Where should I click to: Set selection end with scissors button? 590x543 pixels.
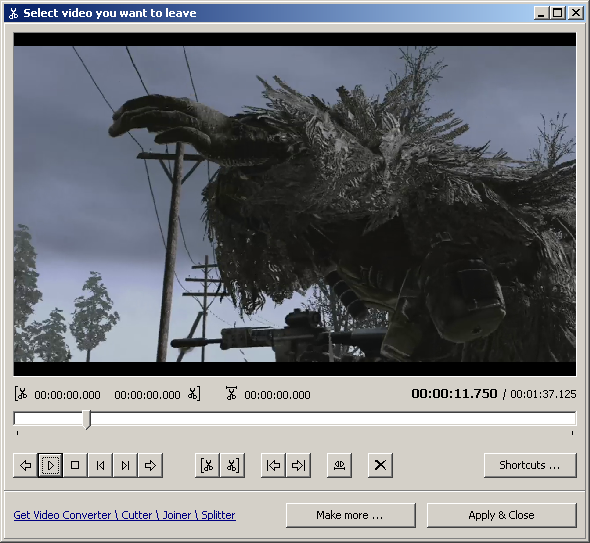233,465
